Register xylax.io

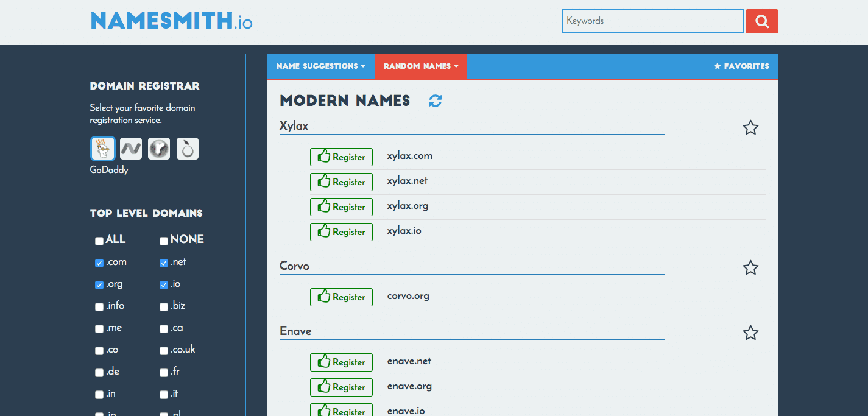click(x=341, y=232)
